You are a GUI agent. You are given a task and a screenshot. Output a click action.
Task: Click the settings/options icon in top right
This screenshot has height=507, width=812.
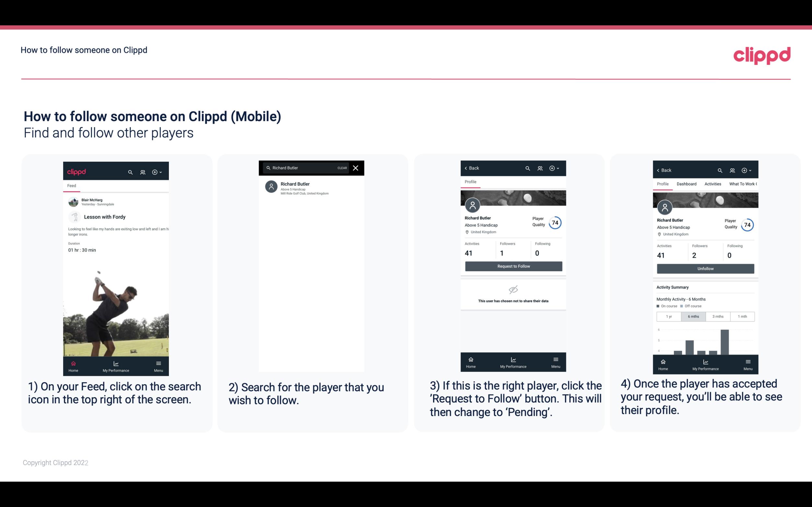[155, 172]
